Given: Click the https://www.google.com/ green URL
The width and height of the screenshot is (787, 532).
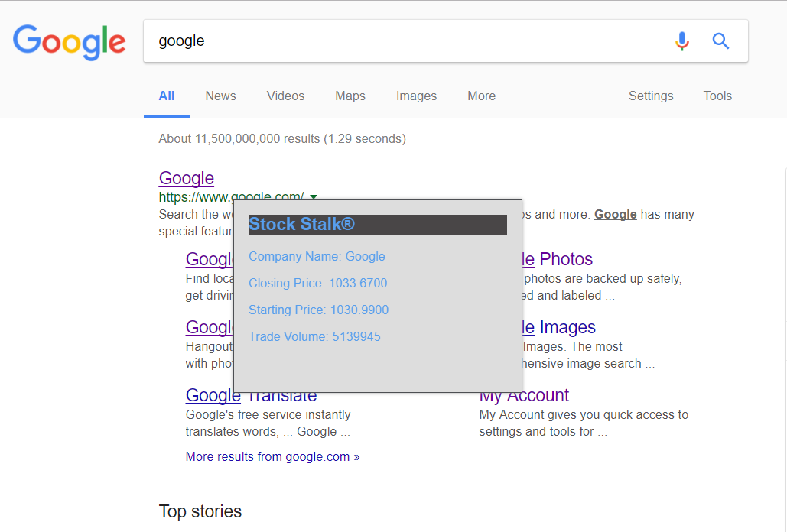Looking at the screenshot, I should [232, 197].
